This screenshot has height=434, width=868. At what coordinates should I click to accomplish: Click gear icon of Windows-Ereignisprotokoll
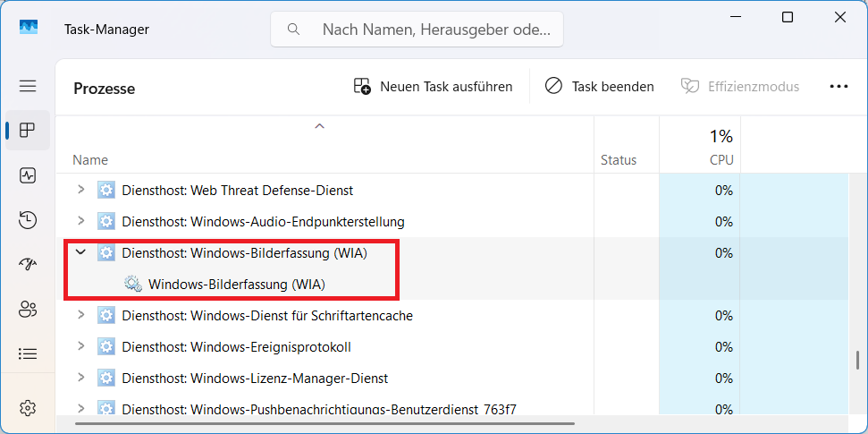[x=105, y=347]
